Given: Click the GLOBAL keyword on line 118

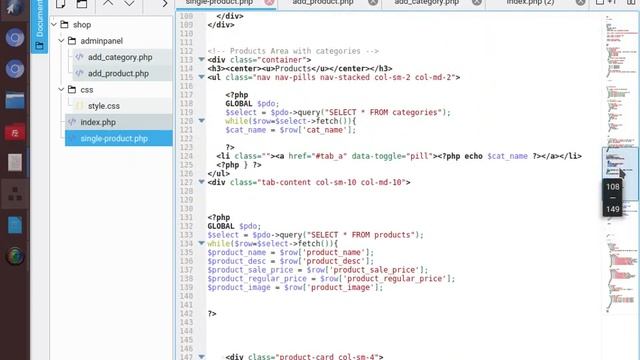Looking at the screenshot, I should 239,103.
